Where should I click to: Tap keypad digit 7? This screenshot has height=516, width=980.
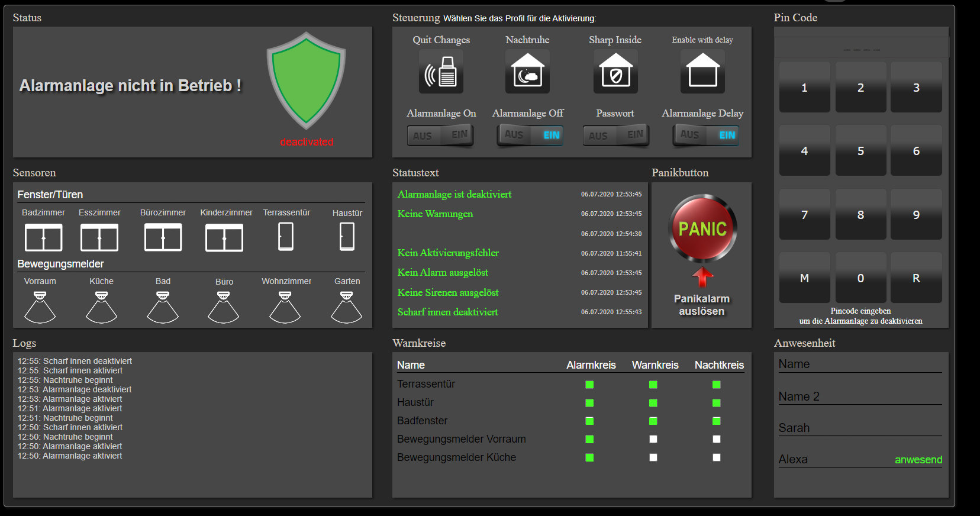(x=804, y=214)
